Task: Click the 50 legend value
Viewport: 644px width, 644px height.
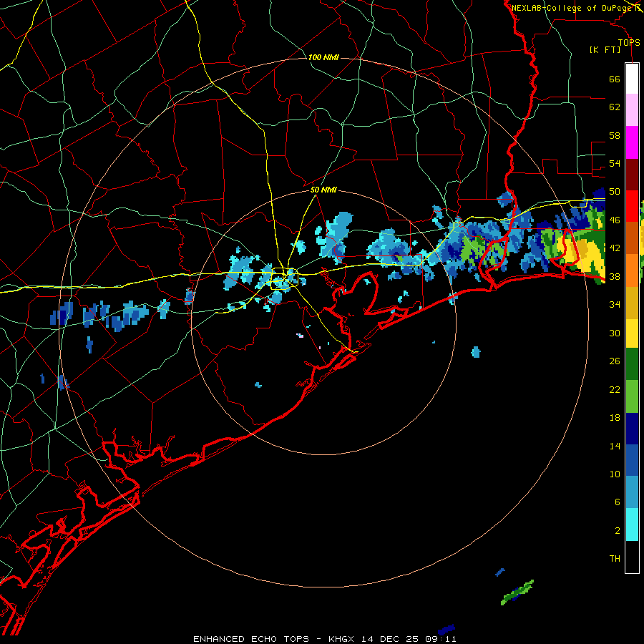Action: 615,192
